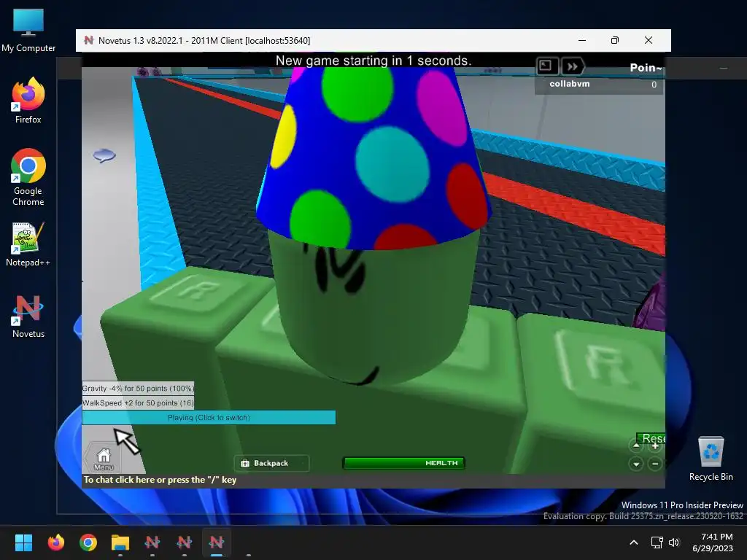Open the volume control in tray
This screenshot has height=560, width=747.
673,542
